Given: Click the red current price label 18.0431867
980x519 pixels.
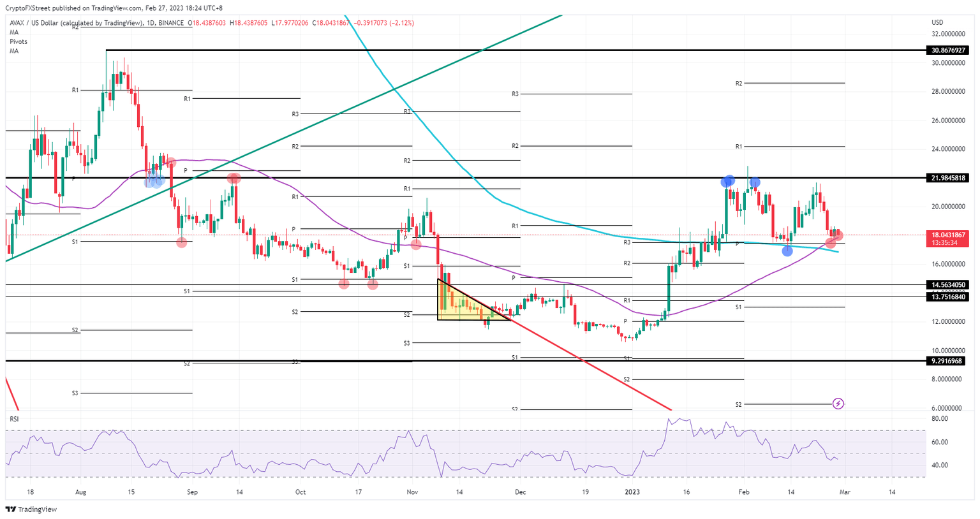Looking at the screenshot, I should [x=949, y=234].
